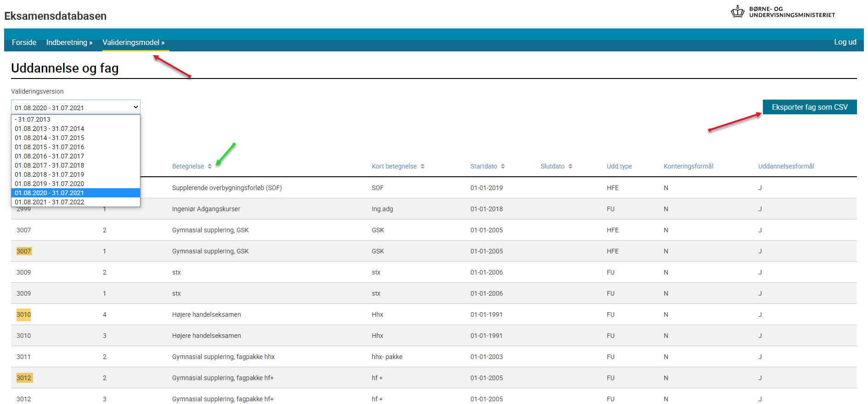Click the Eksamensdatabasen site title
The height and width of the screenshot is (404, 868).
click(56, 16)
